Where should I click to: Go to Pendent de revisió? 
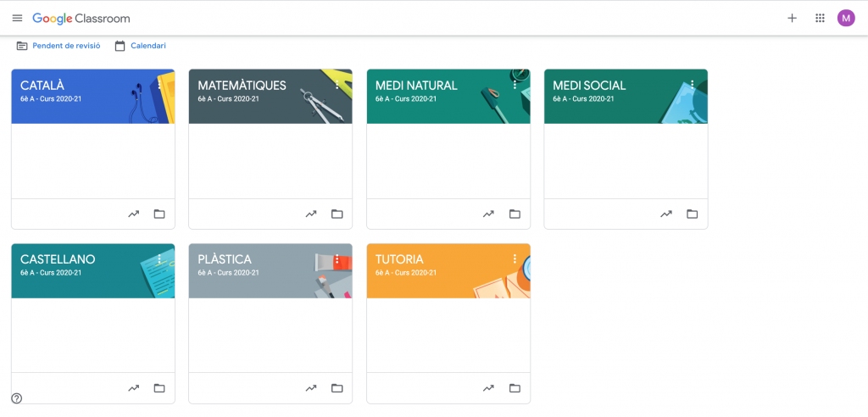click(58, 46)
